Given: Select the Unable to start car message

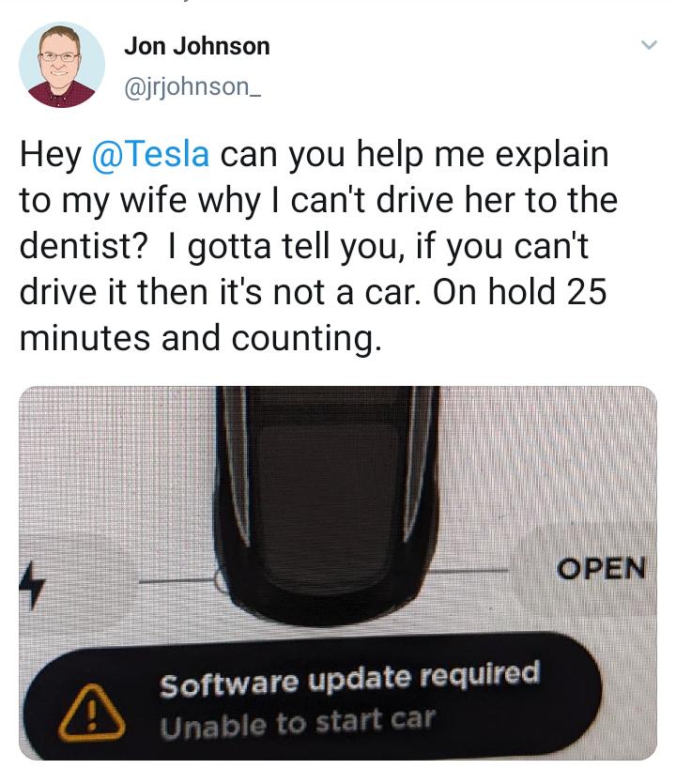Looking at the screenshot, I should [x=298, y=722].
